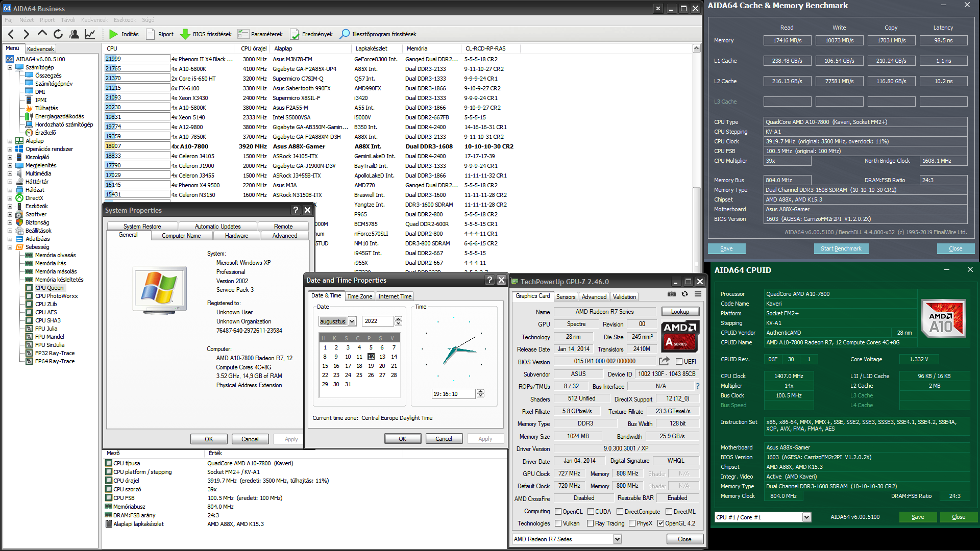Refresh the GPU-Z readings
The width and height of the screenshot is (980, 551).
[x=685, y=294]
